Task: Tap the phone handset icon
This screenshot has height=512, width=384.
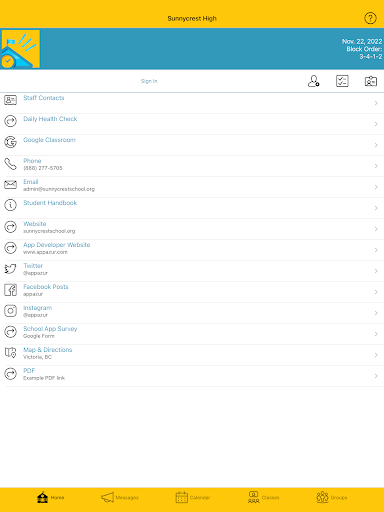Action: 10,164
